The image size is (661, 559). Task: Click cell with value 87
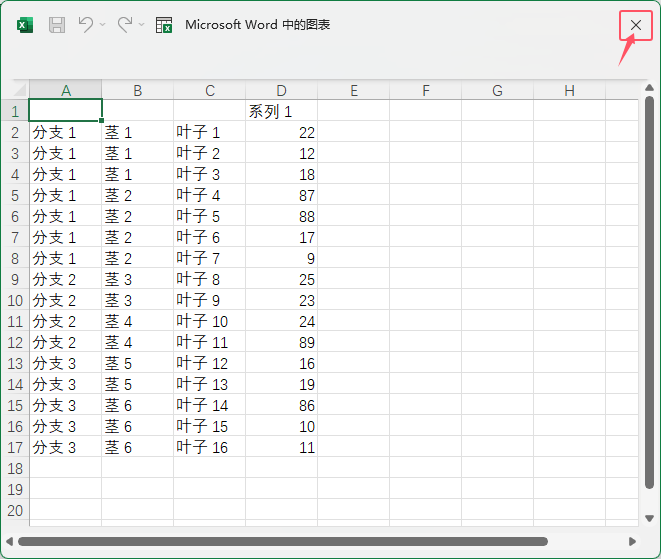point(281,195)
